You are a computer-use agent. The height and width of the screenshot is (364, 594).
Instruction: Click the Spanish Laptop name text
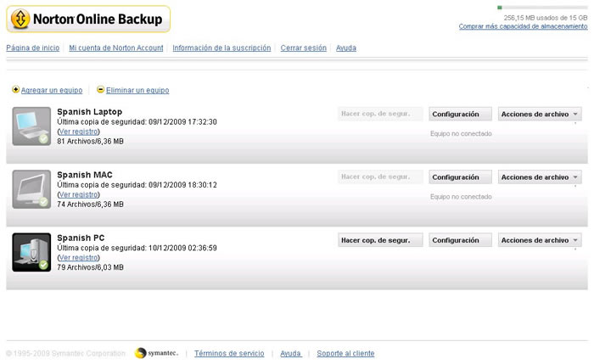[90, 112]
